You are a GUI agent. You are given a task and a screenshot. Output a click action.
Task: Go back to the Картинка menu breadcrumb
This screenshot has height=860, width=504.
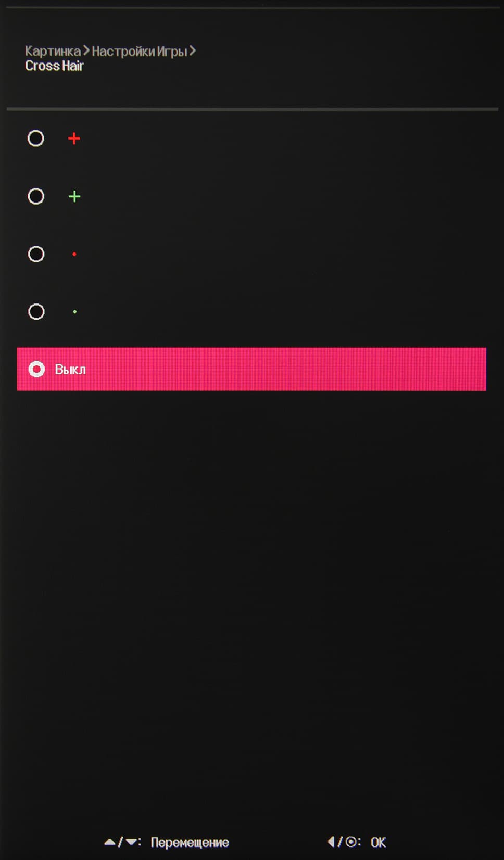tap(53, 51)
